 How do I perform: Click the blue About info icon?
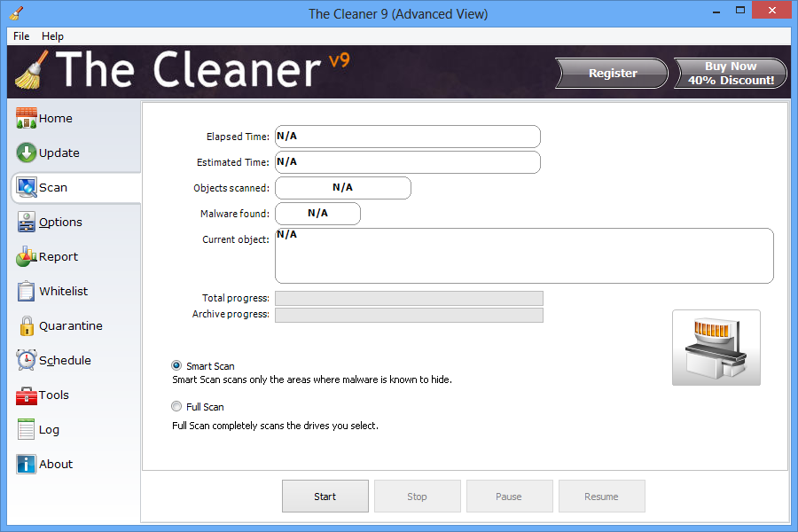pos(26,464)
